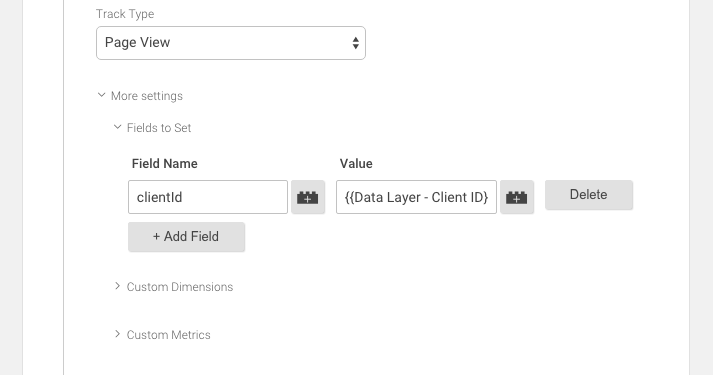Collapse Fields to Set using its chevron arrow

pos(117,127)
